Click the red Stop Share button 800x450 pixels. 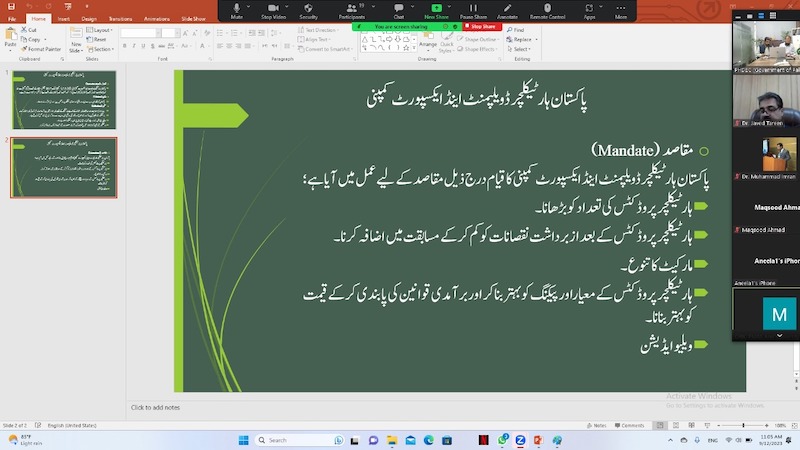483,26
